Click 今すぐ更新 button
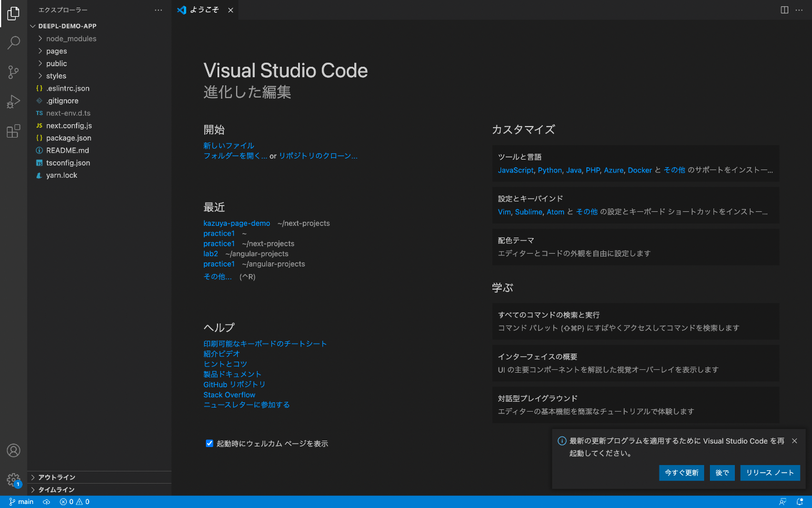 click(681, 473)
